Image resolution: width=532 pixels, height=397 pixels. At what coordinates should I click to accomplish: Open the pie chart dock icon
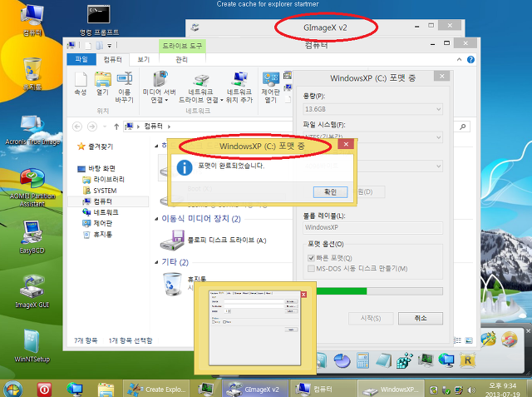click(342, 360)
